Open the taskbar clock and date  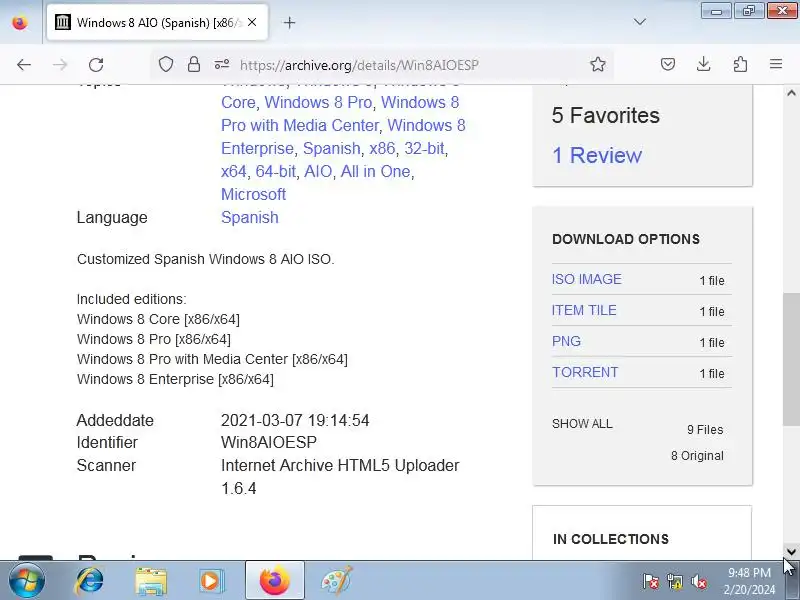(749, 581)
